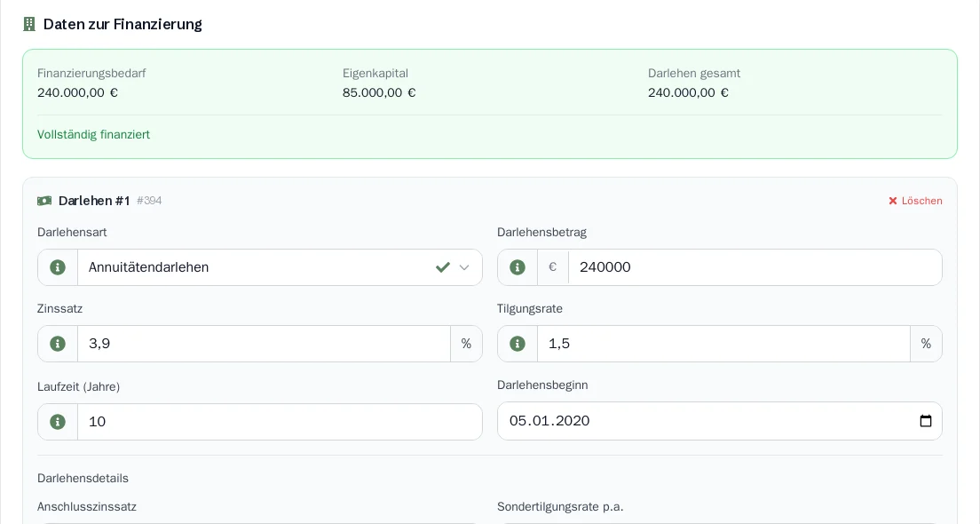This screenshot has height=524, width=980.
Task: Click the Darlehensbeginn date field 05.01.2020
Action: [x=720, y=421]
